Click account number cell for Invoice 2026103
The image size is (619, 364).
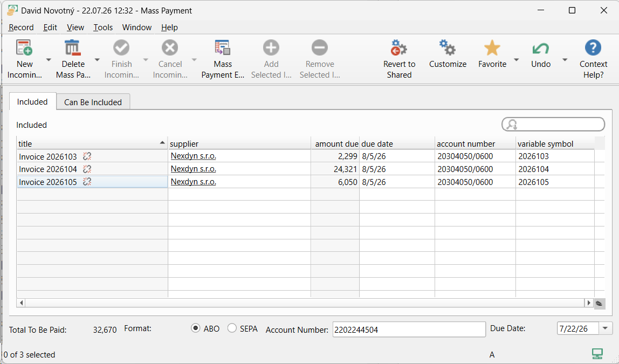pos(475,156)
